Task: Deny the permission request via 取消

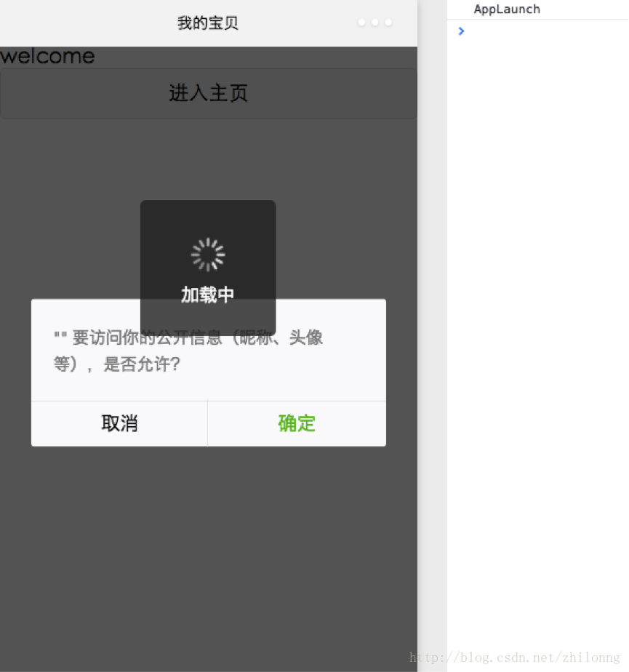Action: tap(119, 423)
